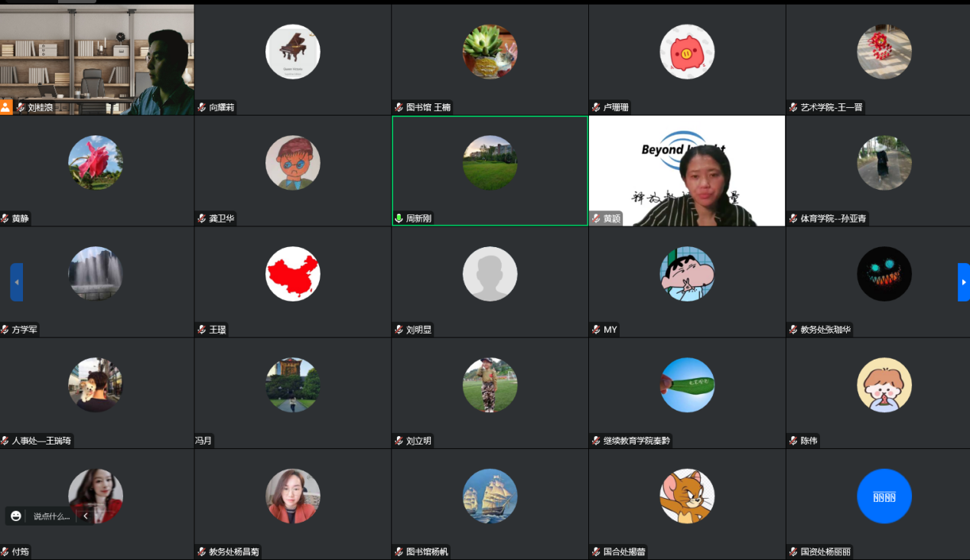Select 黄颖's video tile with Beyond logo
Image resolution: width=970 pixels, height=560 pixels.
pos(686,168)
